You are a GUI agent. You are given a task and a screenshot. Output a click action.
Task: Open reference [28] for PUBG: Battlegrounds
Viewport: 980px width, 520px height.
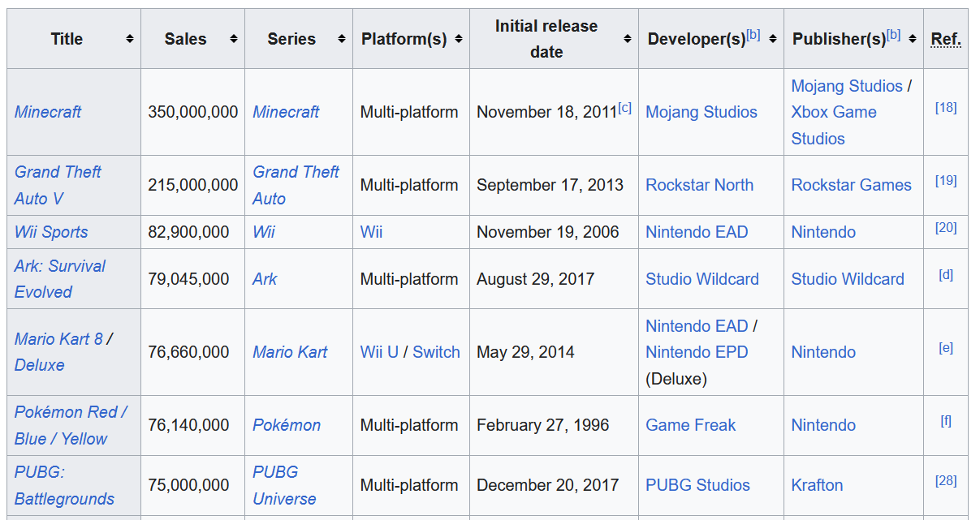coord(946,480)
